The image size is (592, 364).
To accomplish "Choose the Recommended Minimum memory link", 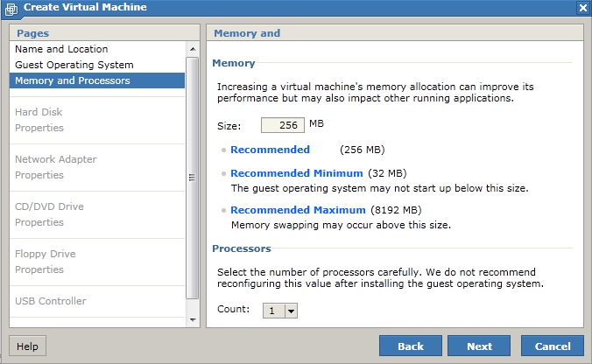I will [x=297, y=173].
